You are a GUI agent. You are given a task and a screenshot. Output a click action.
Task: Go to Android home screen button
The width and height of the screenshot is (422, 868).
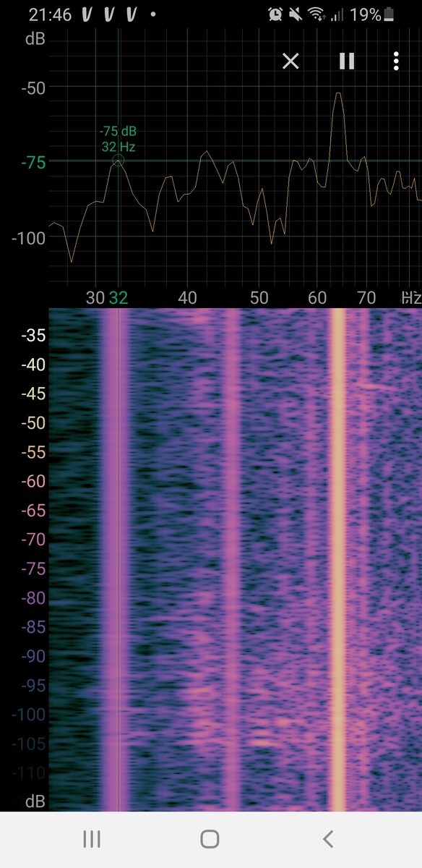(x=210, y=839)
